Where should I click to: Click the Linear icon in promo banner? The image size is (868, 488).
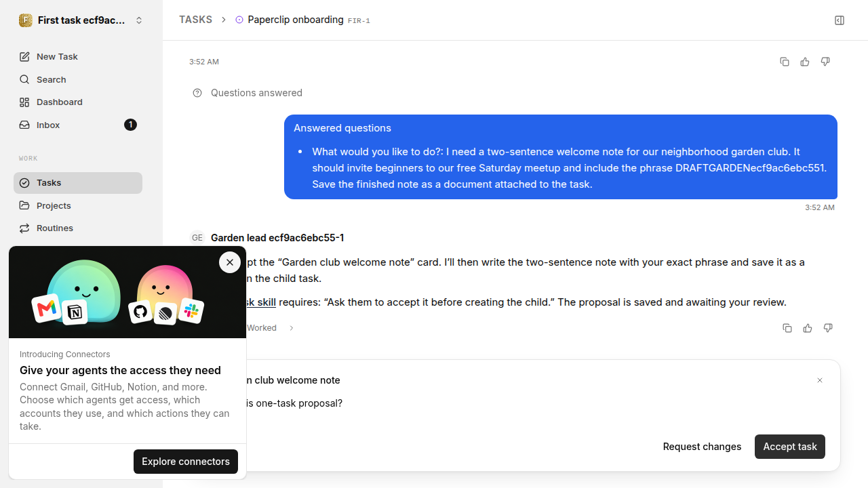pos(165,313)
